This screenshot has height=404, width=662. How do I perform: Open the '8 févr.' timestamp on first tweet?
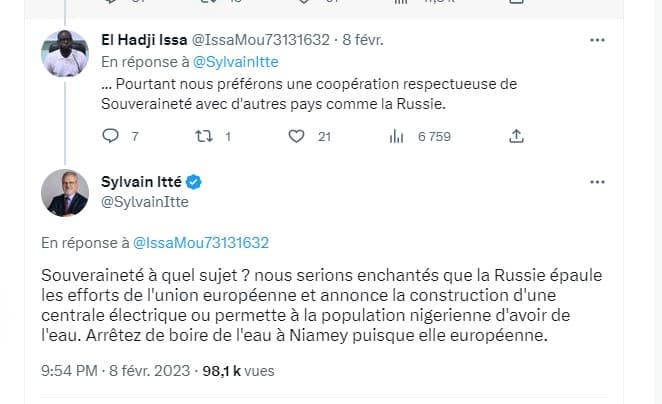tap(362, 41)
